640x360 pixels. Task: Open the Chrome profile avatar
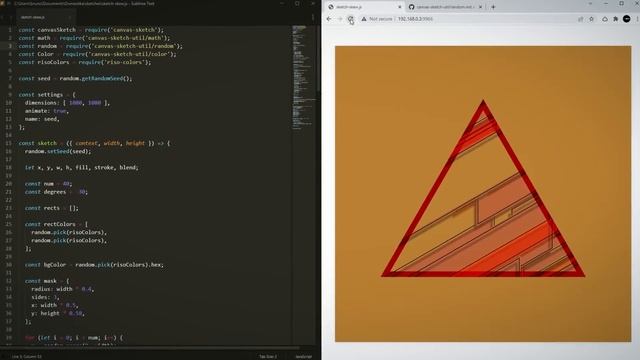tap(627, 19)
